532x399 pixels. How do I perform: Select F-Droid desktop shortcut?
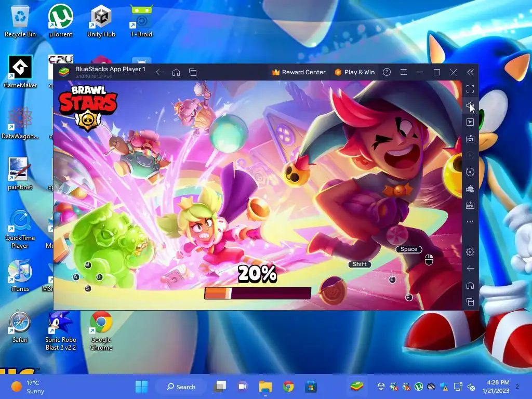pos(141,22)
